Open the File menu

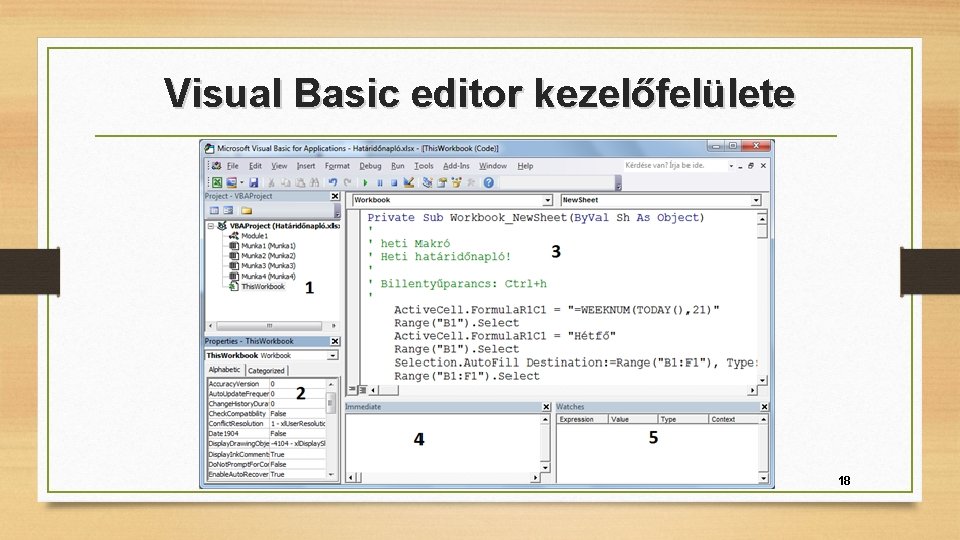pyautogui.click(x=233, y=166)
